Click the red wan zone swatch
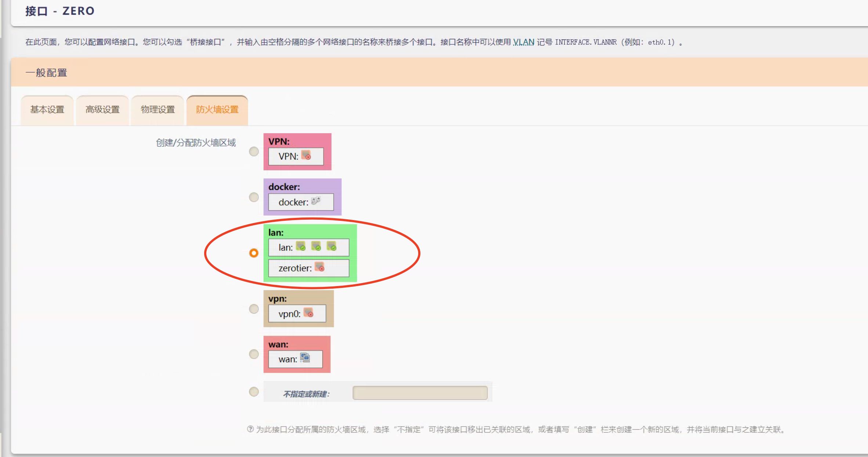Screen dimensions: 868x457 tap(297, 354)
